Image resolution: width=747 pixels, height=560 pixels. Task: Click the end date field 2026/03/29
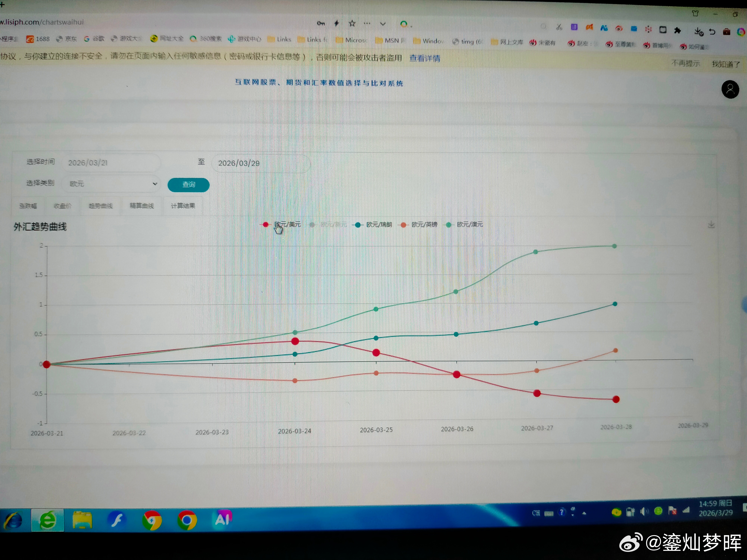click(260, 163)
